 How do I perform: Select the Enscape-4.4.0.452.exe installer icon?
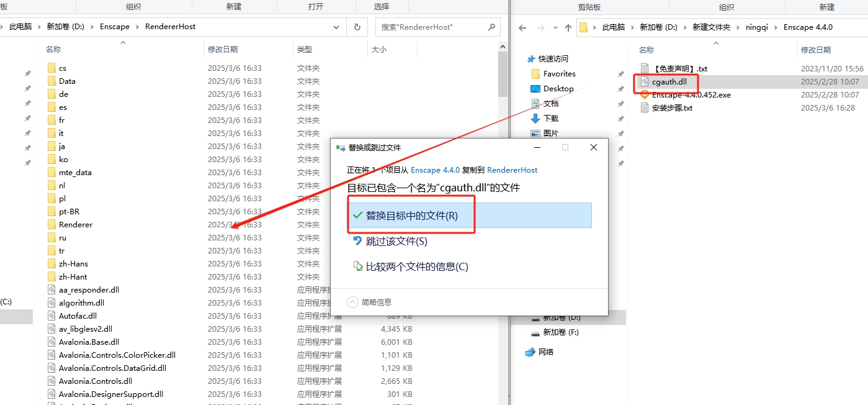[645, 94]
